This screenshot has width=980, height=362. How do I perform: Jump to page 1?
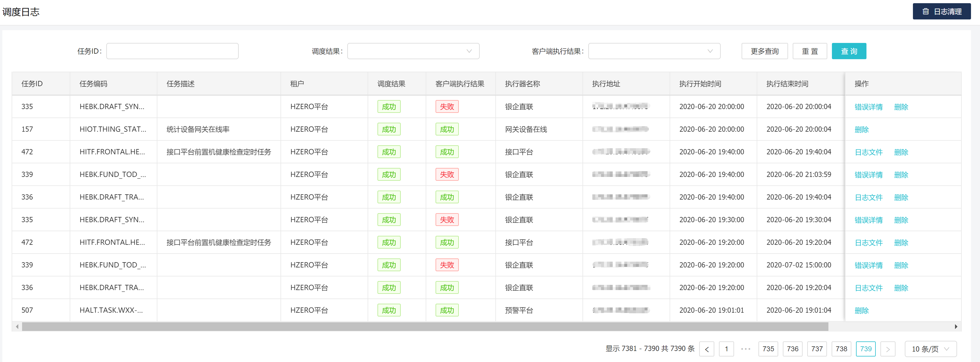726,349
